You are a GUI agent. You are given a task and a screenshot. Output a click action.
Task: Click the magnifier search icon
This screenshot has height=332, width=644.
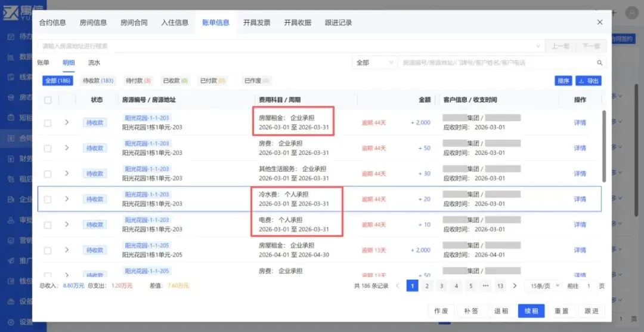[600, 63]
